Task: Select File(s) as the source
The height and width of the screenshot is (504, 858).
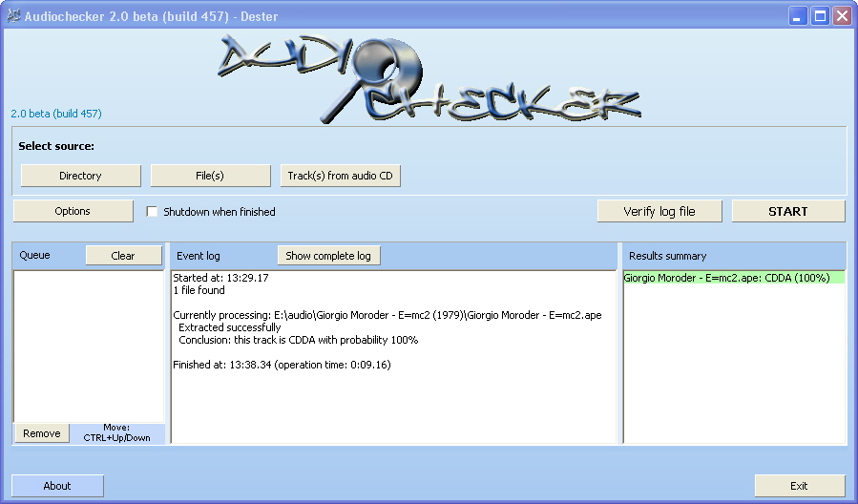Action: pyautogui.click(x=210, y=176)
